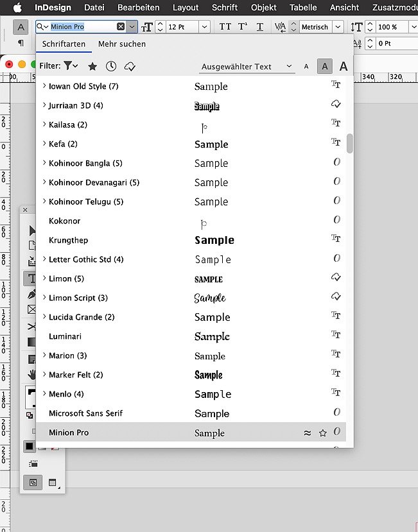The width and height of the screenshot is (418, 532).
Task: Toggle Superscript formatting
Action: (x=243, y=27)
